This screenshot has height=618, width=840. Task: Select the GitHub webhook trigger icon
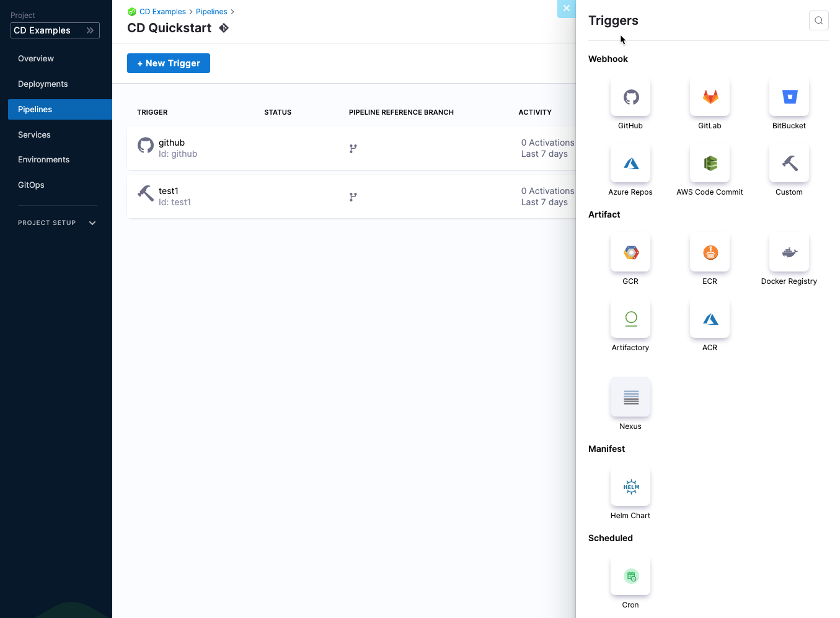pos(630,97)
